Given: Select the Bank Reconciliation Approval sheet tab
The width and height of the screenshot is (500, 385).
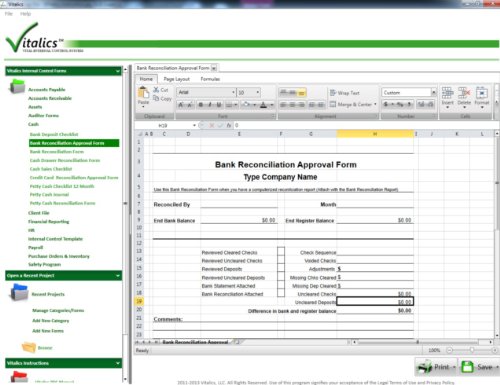Looking at the screenshot, I should tap(195, 342).
